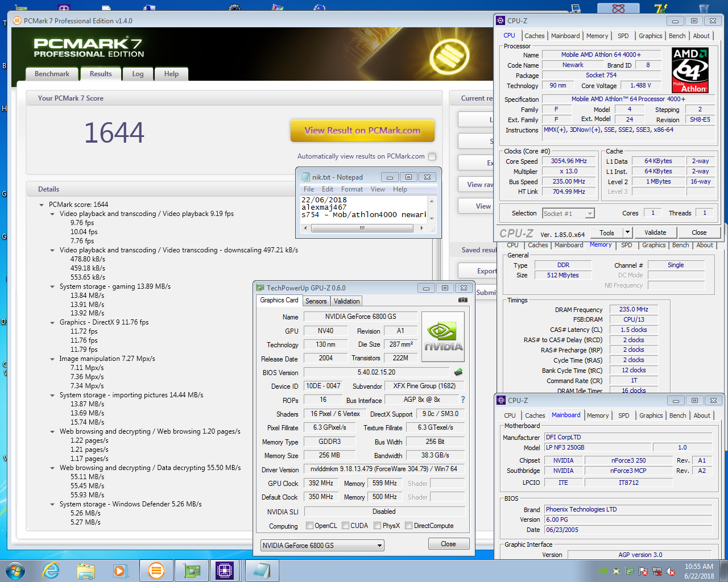Click the GPU-Z Close button
This screenshot has width=728, height=582.
(448, 544)
